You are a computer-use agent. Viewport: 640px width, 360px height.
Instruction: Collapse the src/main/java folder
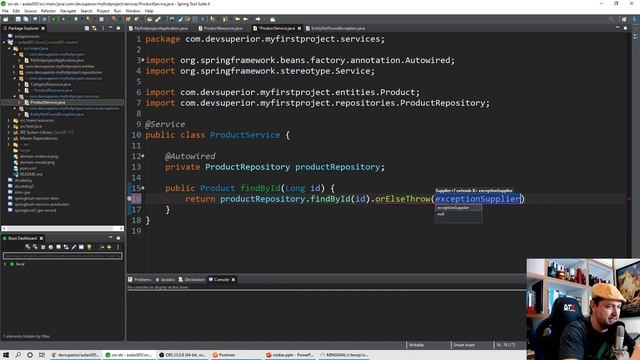click(x=9, y=49)
